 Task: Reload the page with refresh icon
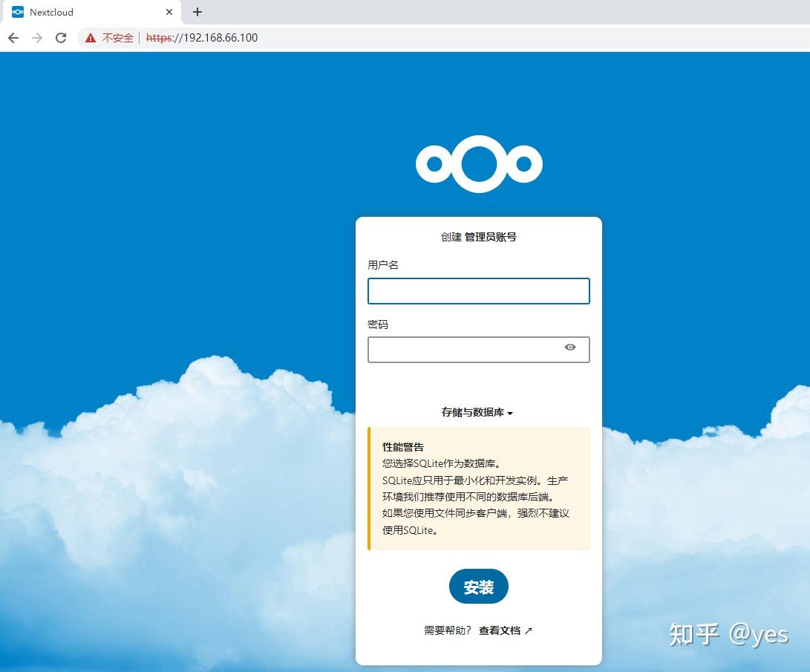pos(60,38)
